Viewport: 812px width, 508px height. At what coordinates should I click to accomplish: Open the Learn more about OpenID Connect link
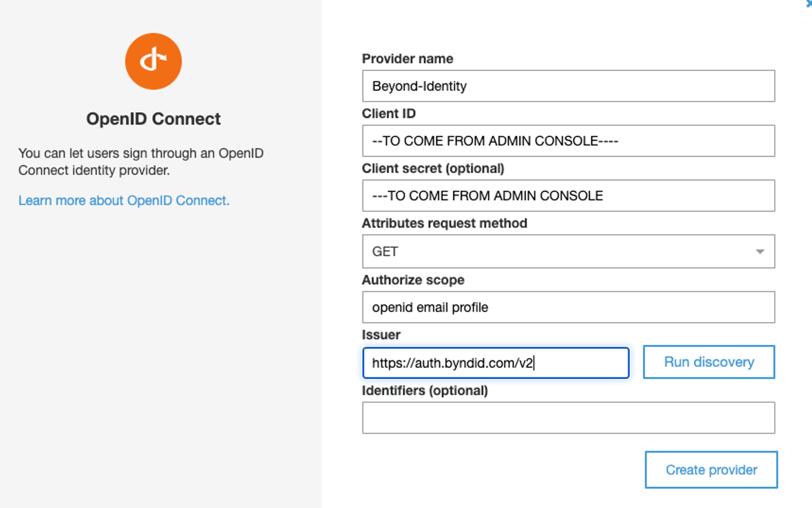pyautogui.click(x=124, y=200)
